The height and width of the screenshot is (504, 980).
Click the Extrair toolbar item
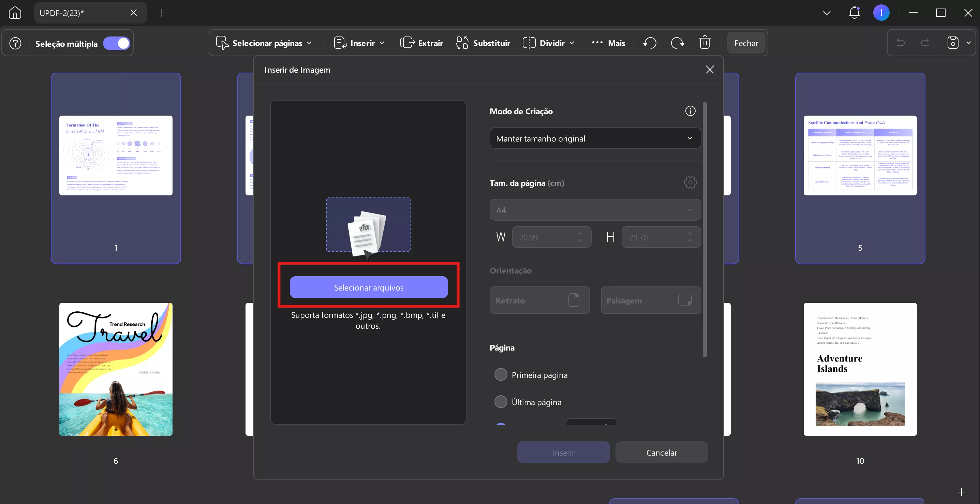421,43
